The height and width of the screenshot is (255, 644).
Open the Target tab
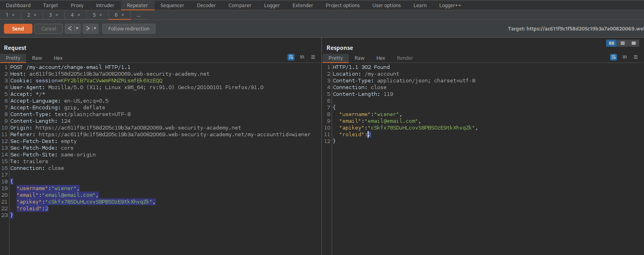51,5
